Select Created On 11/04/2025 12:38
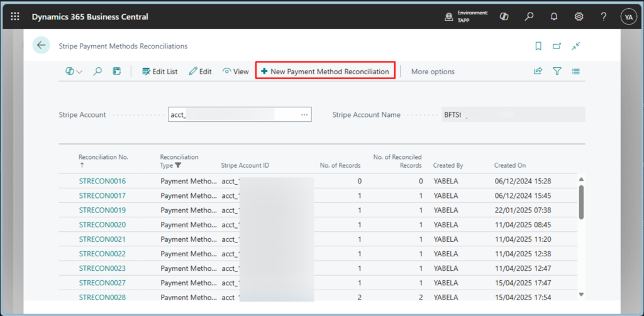The width and height of the screenshot is (644, 316). coord(523,254)
